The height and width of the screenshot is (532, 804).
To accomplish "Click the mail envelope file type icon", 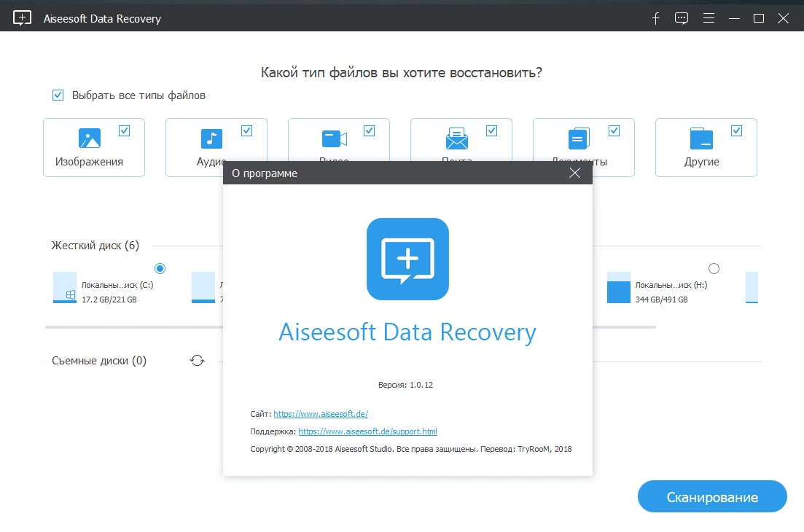I will (457, 138).
